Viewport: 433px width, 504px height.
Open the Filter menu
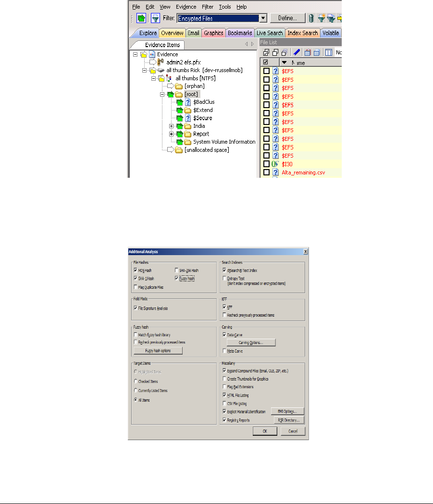[x=207, y=7]
